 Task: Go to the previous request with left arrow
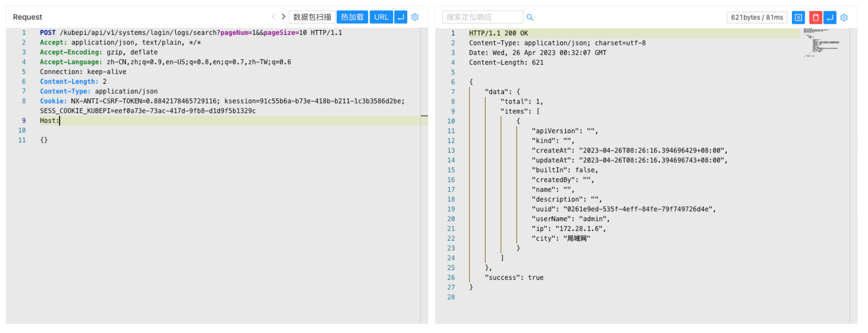point(274,17)
